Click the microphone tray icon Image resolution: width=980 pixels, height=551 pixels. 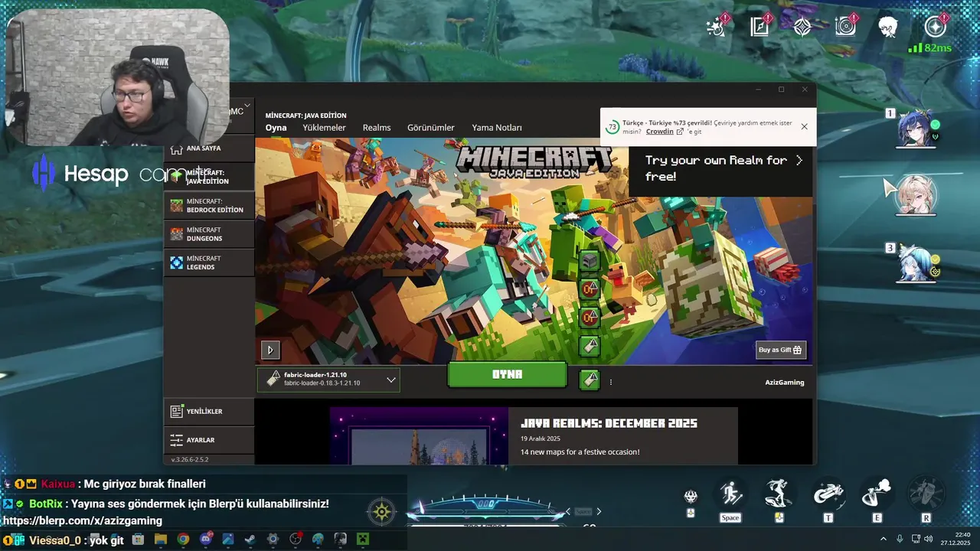point(900,540)
